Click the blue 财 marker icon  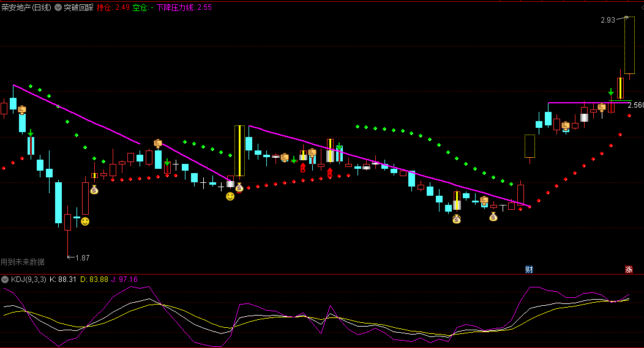pyautogui.click(x=529, y=269)
